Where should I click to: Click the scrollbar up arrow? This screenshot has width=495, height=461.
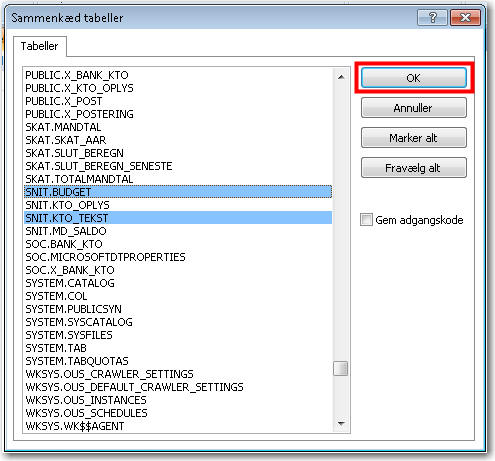(x=341, y=77)
